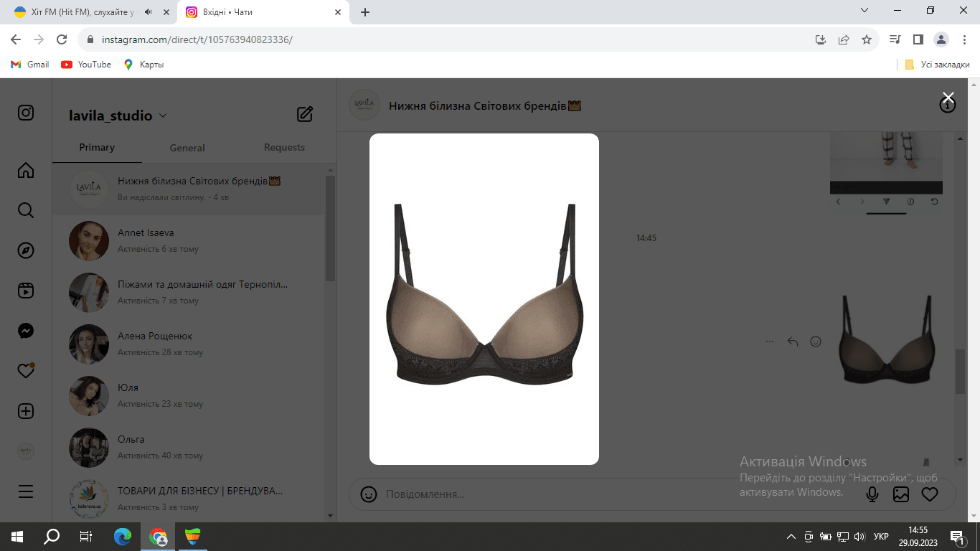Click the chat header title Нижня білизна Світових брендів

point(484,105)
